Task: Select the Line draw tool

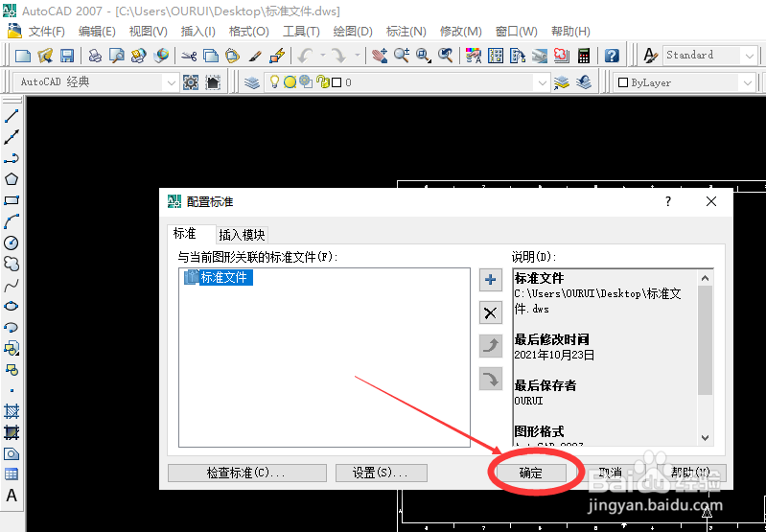Action: (x=12, y=116)
